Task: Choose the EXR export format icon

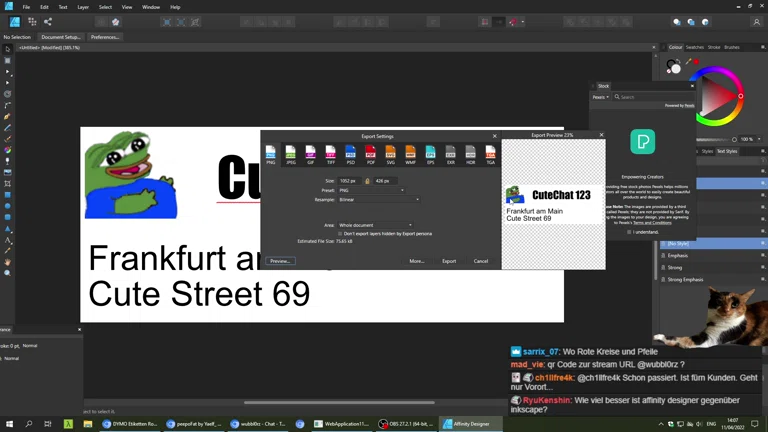Action: tap(450, 155)
